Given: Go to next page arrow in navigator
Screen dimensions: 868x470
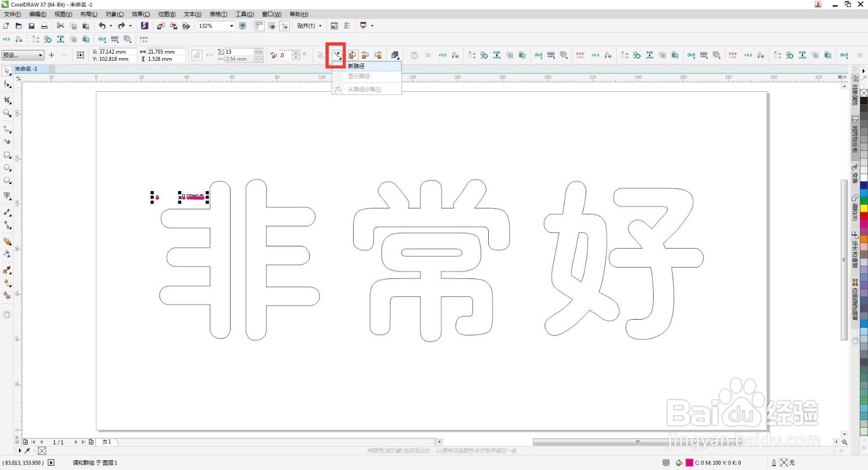Looking at the screenshot, I should pyautogui.click(x=75, y=442).
